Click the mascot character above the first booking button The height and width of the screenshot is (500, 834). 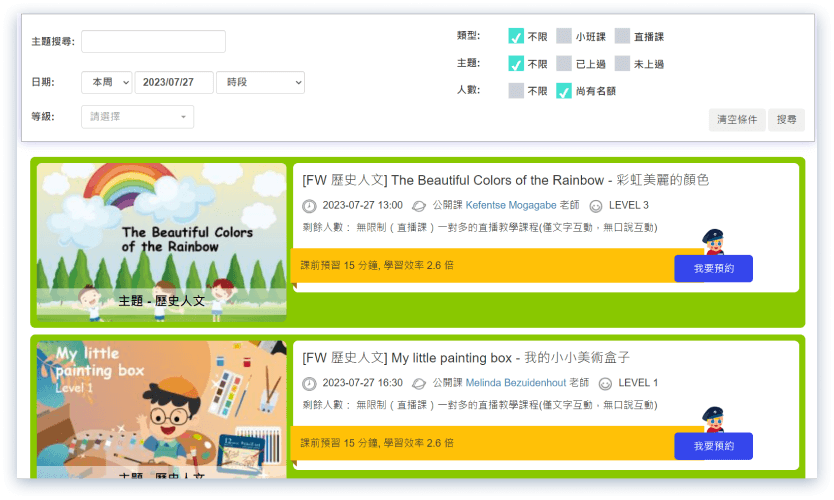pyautogui.click(x=713, y=241)
